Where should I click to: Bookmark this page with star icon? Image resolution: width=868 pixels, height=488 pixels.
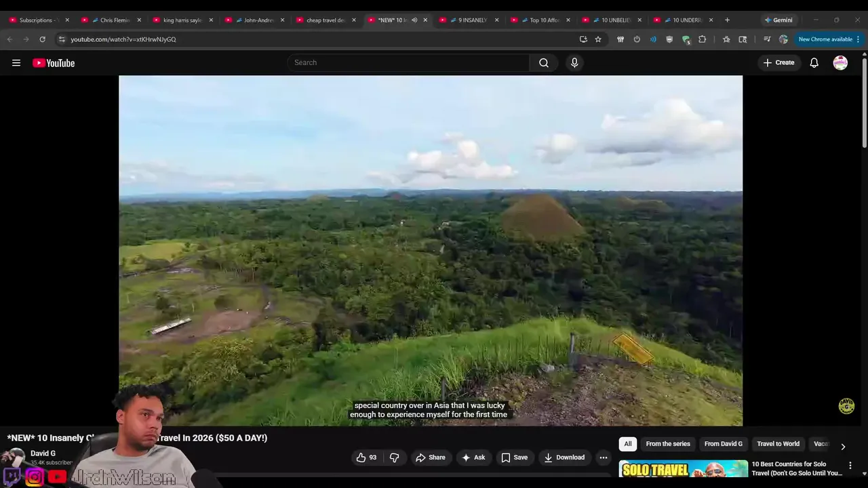[598, 39]
